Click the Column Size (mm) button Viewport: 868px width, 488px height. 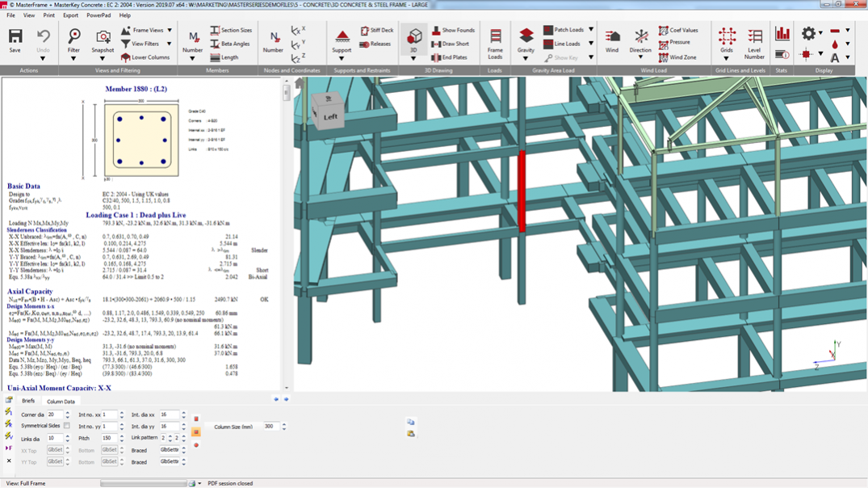tap(233, 427)
